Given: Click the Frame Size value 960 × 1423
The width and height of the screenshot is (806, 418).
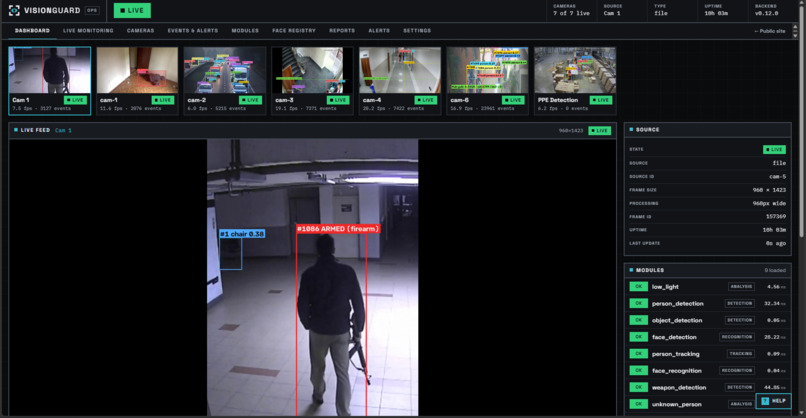Looking at the screenshot, I should tap(769, 190).
